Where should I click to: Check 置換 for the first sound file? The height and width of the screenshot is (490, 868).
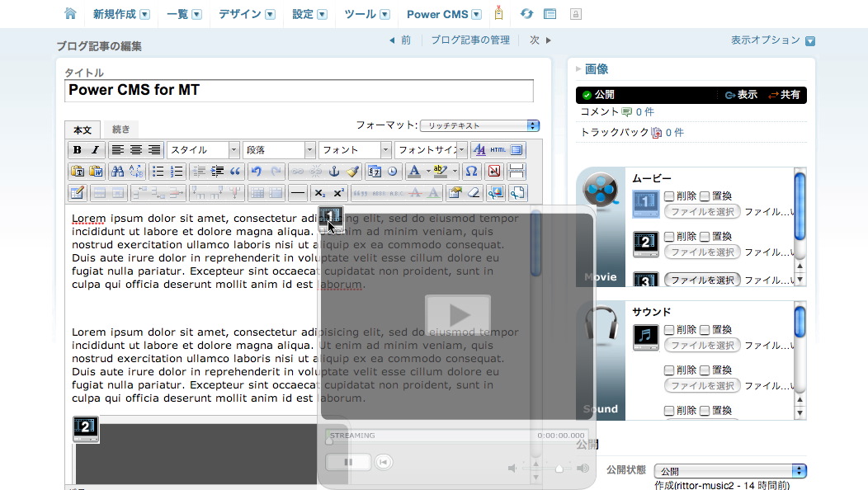(704, 329)
